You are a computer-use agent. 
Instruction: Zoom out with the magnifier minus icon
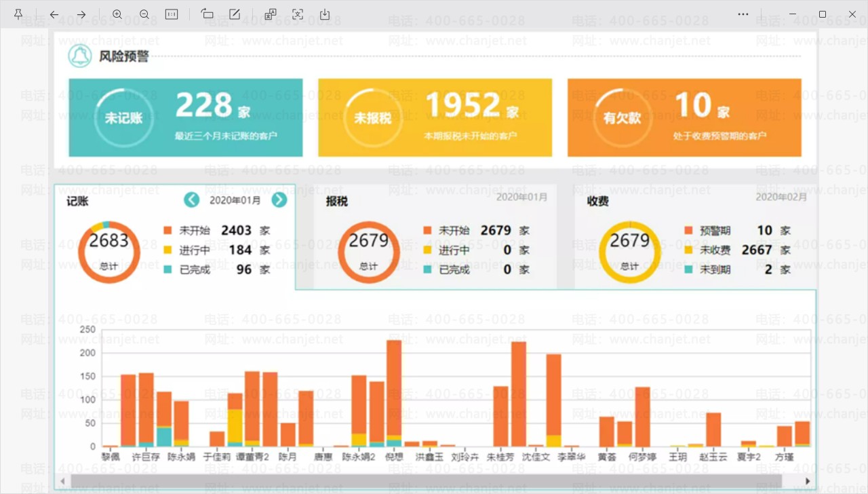144,14
